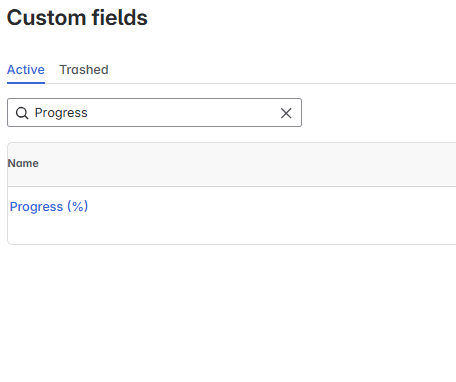The height and width of the screenshot is (382, 456).
Task: Remove the search text using the cross icon
Action: coord(286,113)
